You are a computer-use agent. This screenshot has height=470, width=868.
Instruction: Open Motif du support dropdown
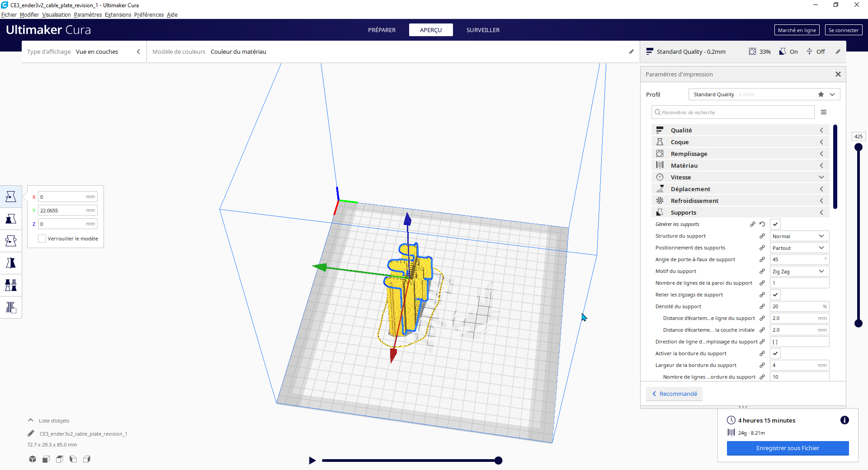pos(800,271)
